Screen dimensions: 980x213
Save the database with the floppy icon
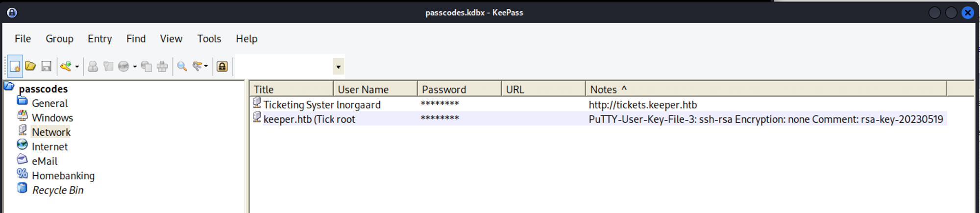pyautogui.click(x=46, y=67)
